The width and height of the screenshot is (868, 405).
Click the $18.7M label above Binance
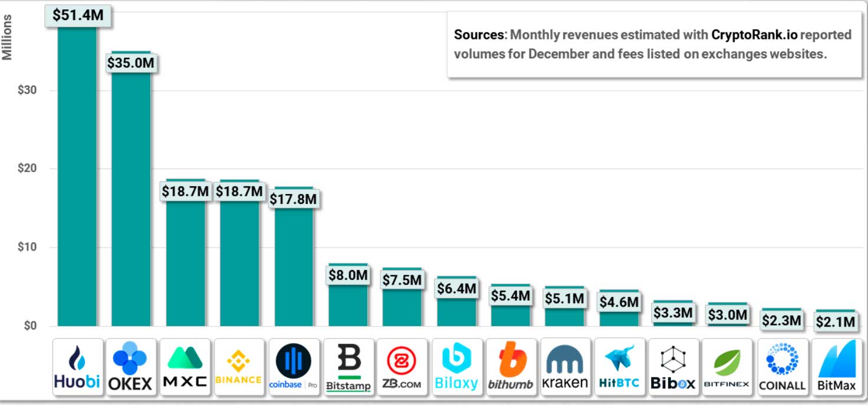point(239,192)
